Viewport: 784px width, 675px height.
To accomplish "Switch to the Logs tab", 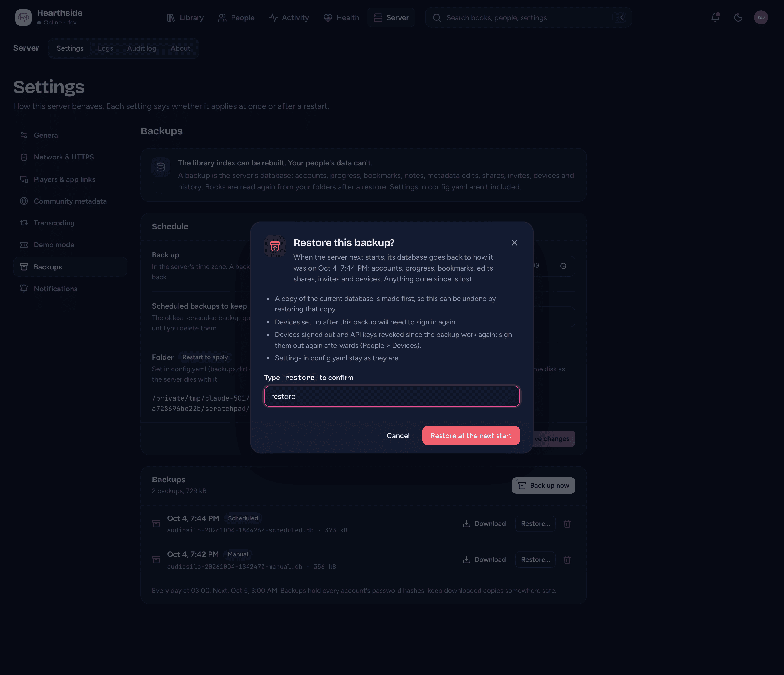I will (x=105, y=48).
